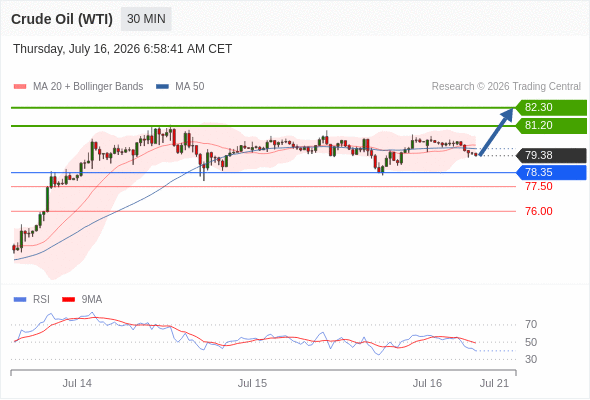
Task: Click the 79.38 current price tag
Action: click(x=551, y=155)
